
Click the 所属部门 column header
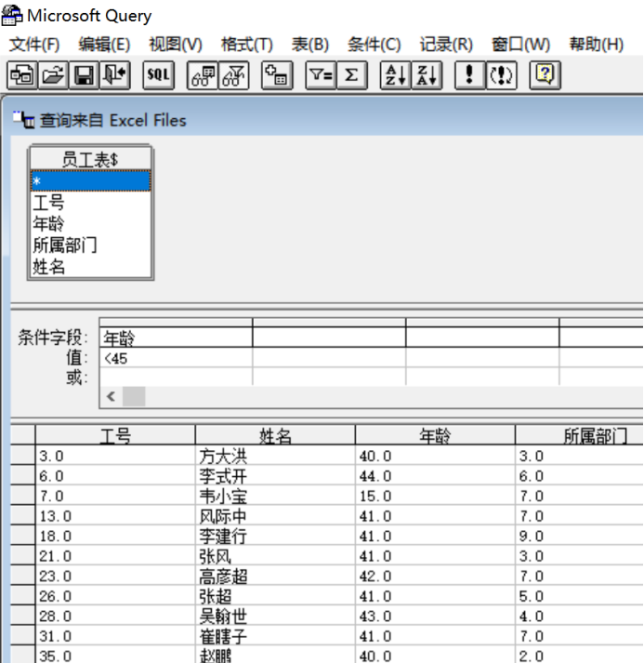pos(579,435)
